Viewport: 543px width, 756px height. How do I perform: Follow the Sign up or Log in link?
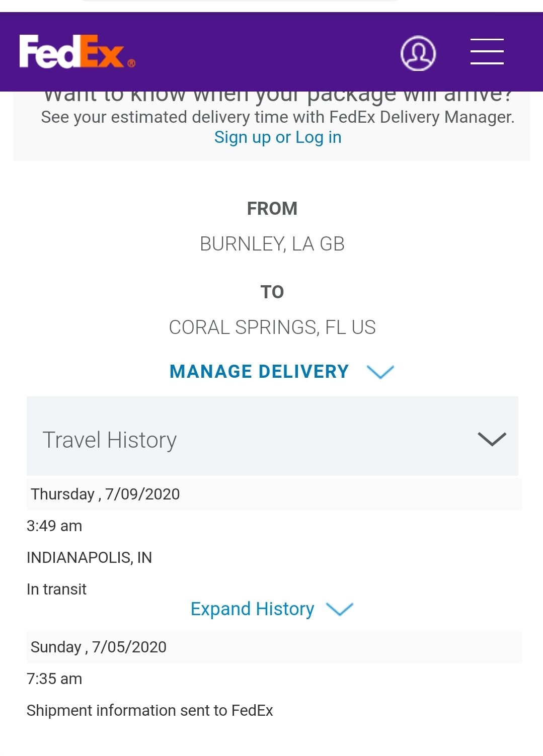[278, 137]
